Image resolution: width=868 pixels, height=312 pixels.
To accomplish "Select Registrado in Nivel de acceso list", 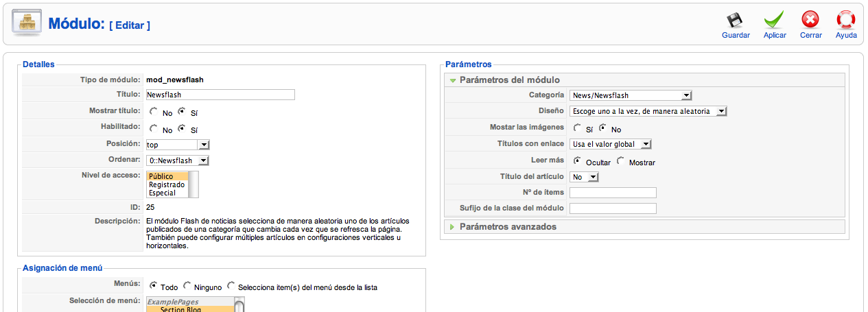I will [x=167, y=184].
